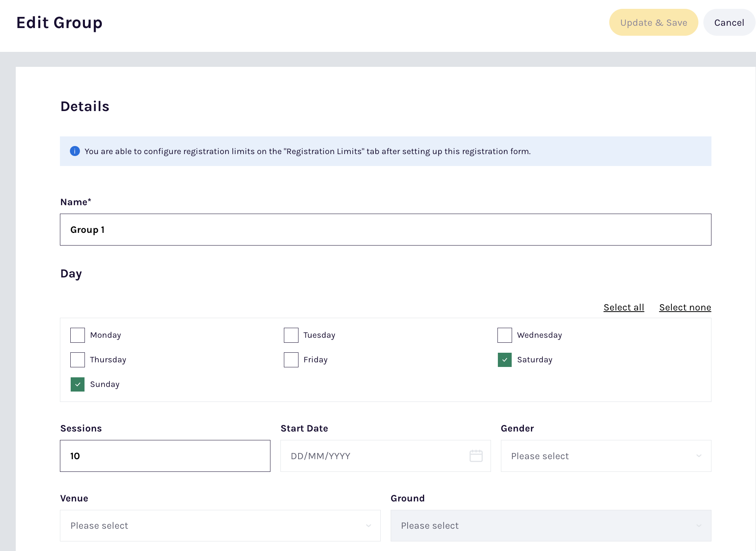Screen dimensions: 756x551
Task: Click the Select all link
Action: click(623, 307)
